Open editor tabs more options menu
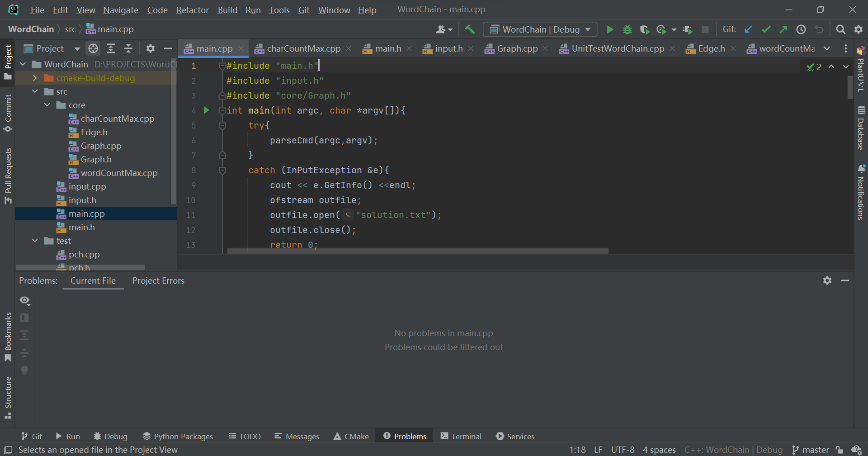Viewport: 868px width, 456px height. (846, 48)
